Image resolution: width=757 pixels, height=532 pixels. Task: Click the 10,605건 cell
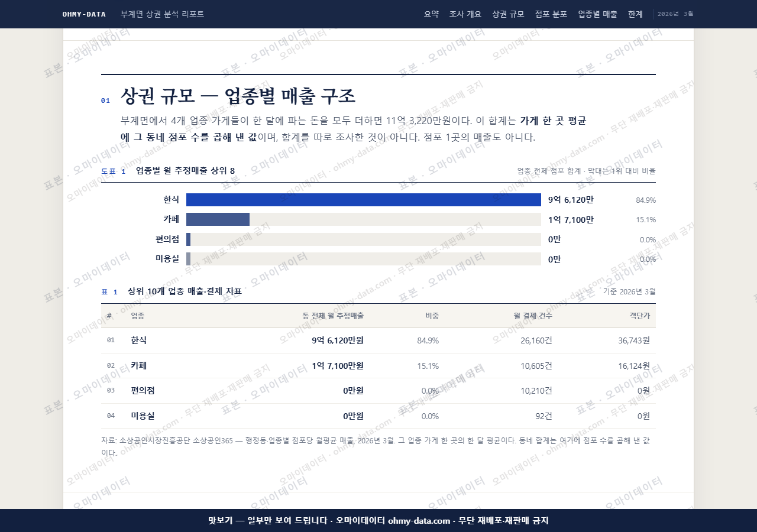tap(536, 366)
